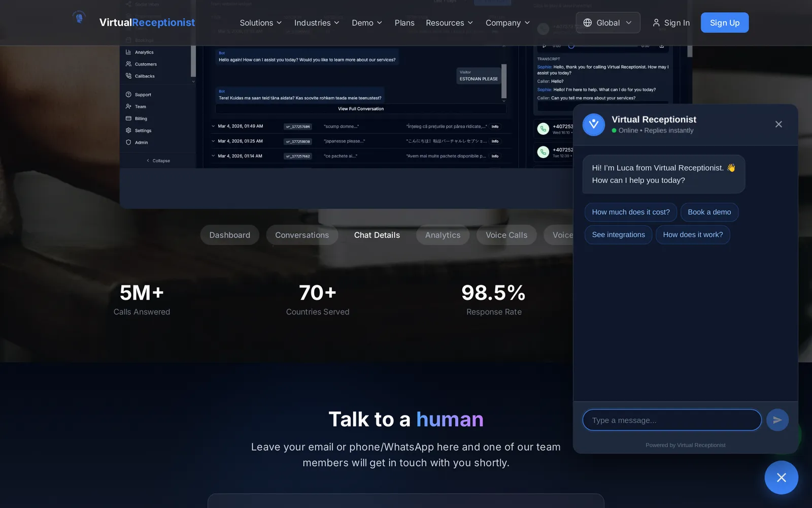Open the Global region selector

click(607, 23)
